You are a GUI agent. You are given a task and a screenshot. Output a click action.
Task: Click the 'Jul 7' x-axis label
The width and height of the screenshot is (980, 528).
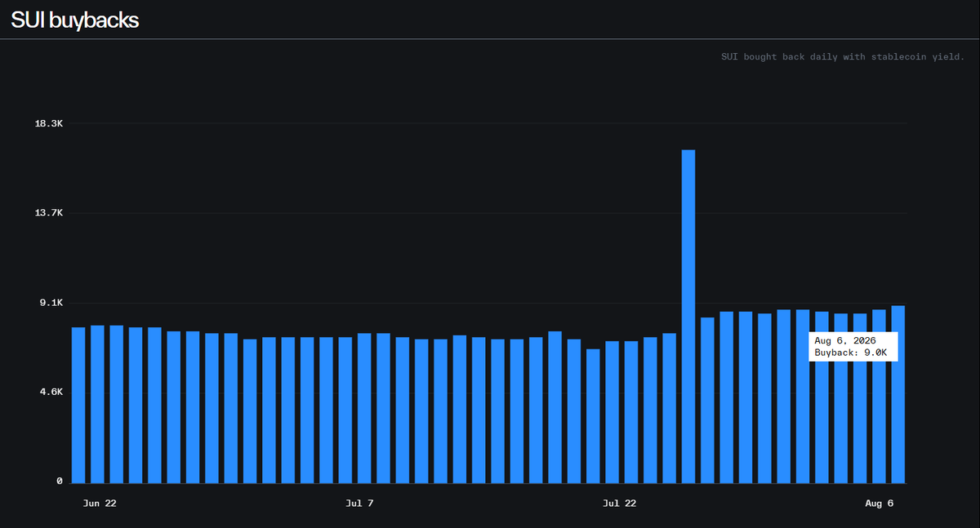(x=359, y=504)
